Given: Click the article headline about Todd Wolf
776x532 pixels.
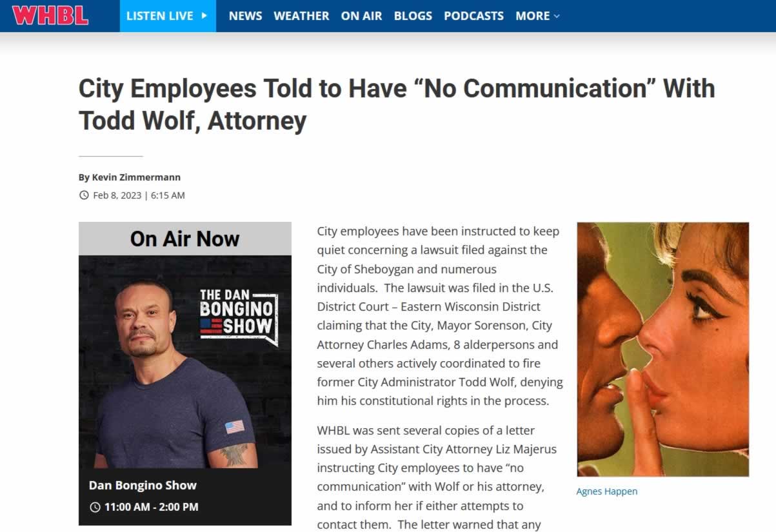Looking at the screenshot, I should pos(397,104).
